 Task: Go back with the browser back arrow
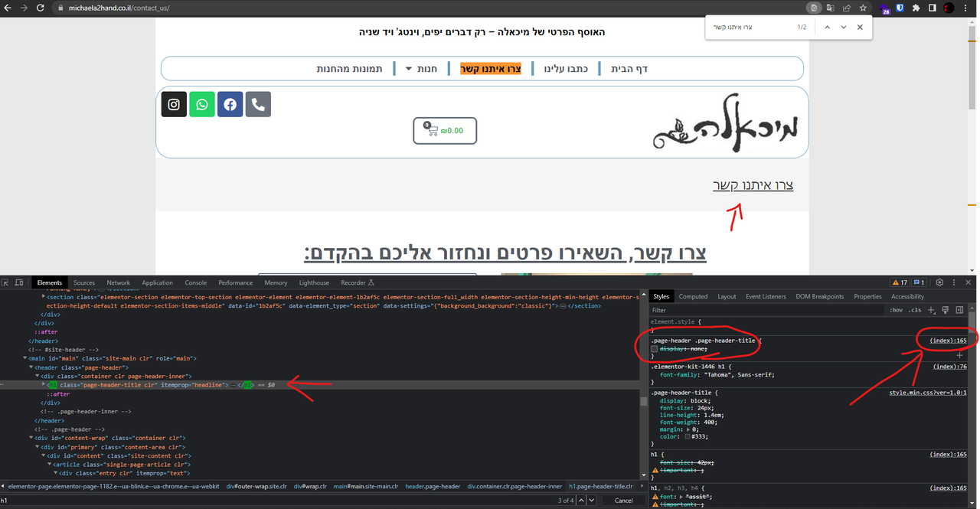point(7,8)
